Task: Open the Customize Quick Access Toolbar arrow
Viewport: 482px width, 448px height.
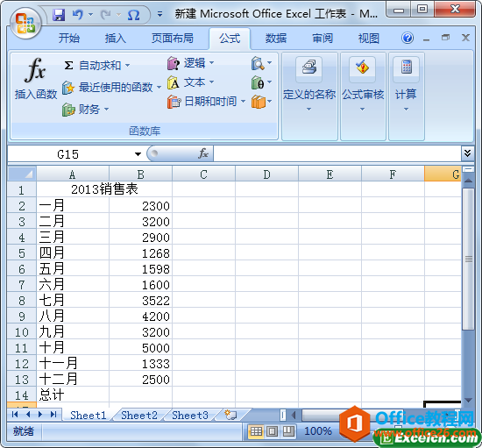Action: point(159,14)
